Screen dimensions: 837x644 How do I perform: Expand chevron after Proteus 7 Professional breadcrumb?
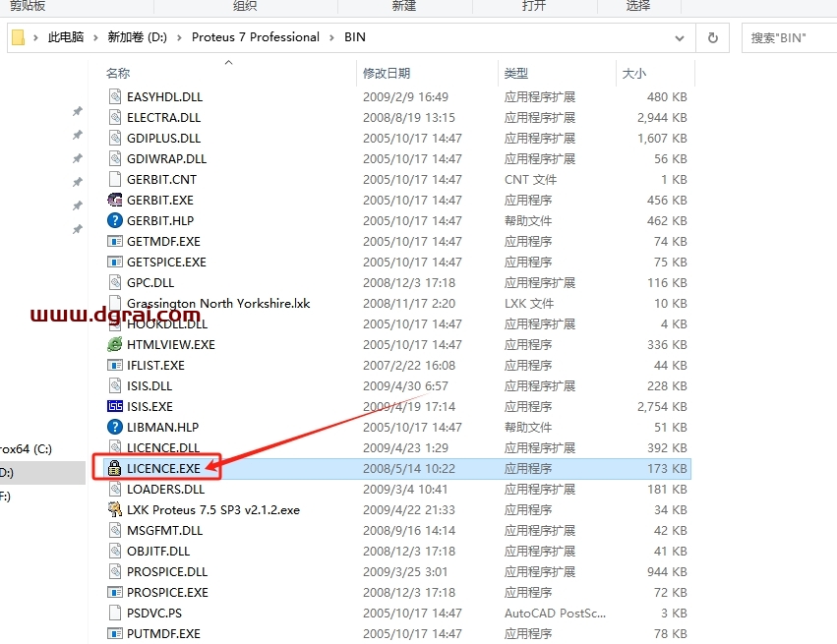[331, 37]
